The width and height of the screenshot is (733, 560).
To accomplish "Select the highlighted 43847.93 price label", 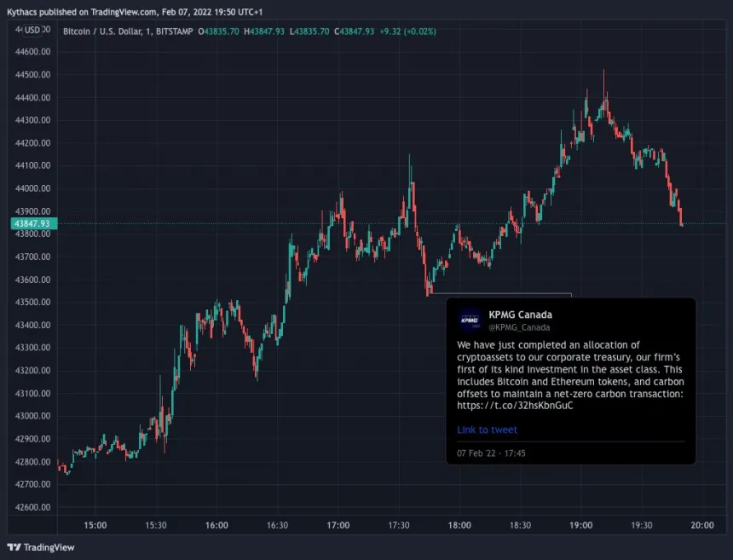I will tap(32, 222).
